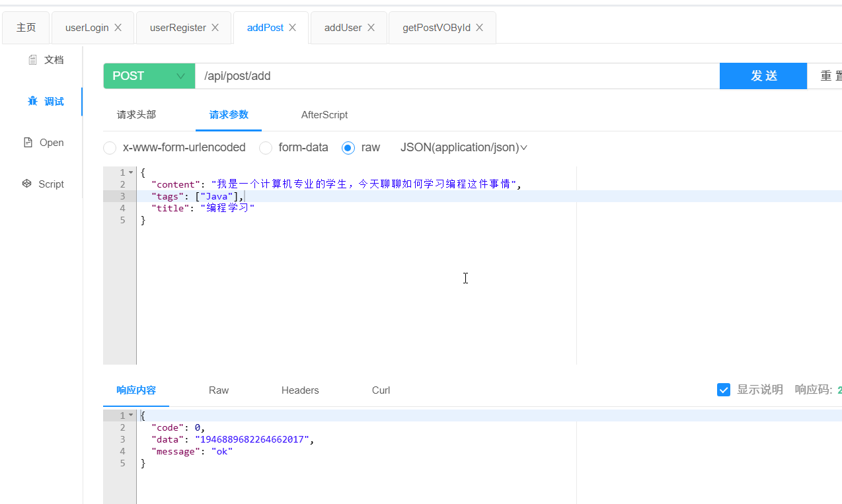
Task: Click the 发送 button
Action: point(763,76)
